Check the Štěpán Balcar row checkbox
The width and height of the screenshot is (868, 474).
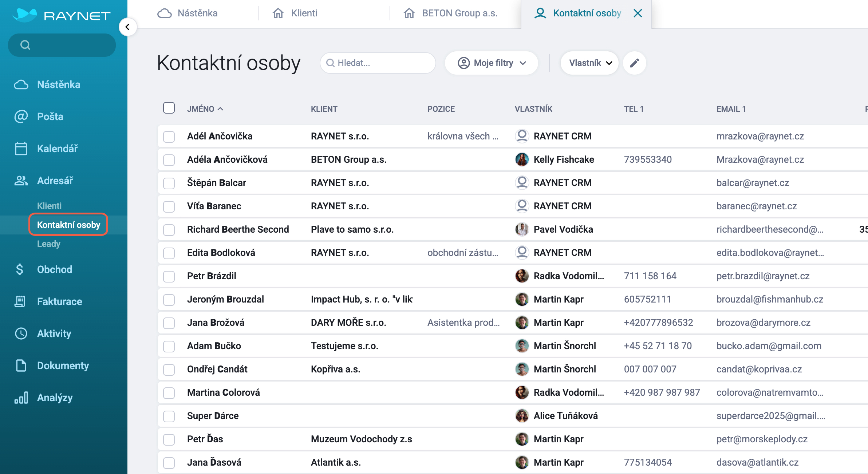point(169,183)
